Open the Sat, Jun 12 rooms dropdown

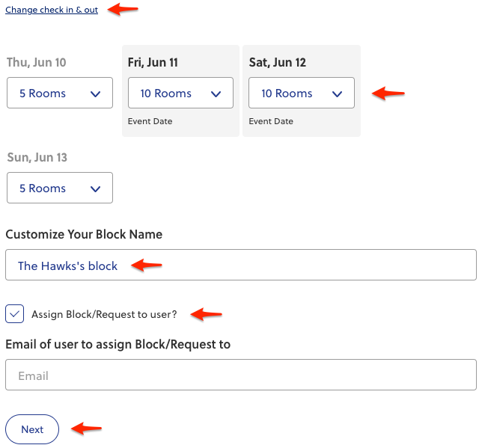[x=301, y=93]
